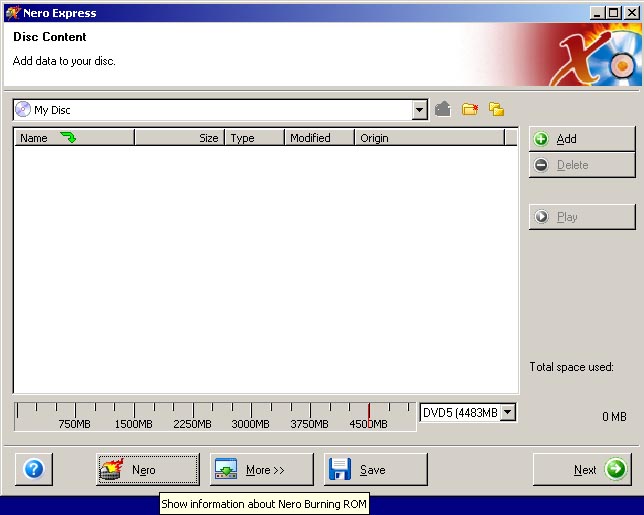644x515 pixels.
Task: Proceed with the Next button
Action: click(582, 469)
